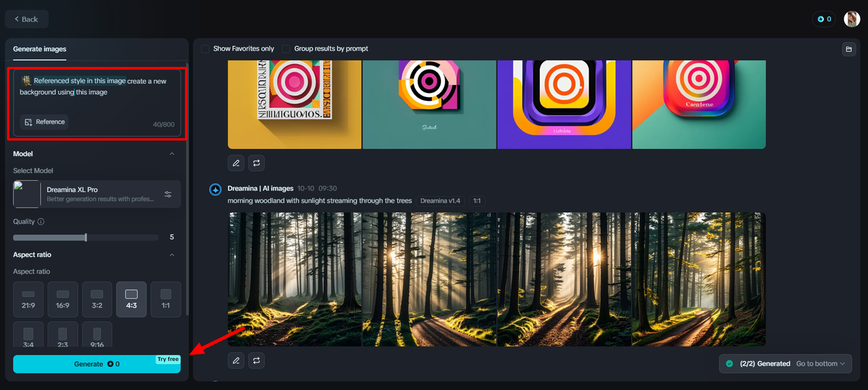
Task: Click the green generated status checkmark
Action: tap(730, 364)
